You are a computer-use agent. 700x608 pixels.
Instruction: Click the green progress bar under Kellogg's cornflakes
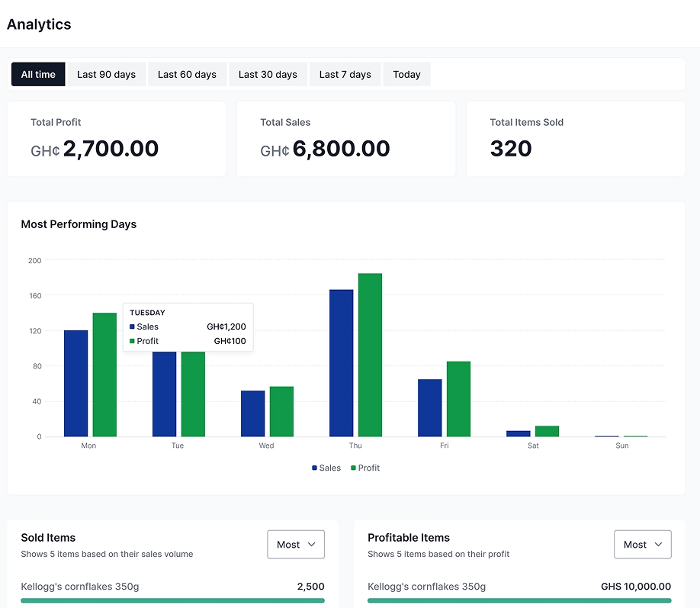pos(173,601)
